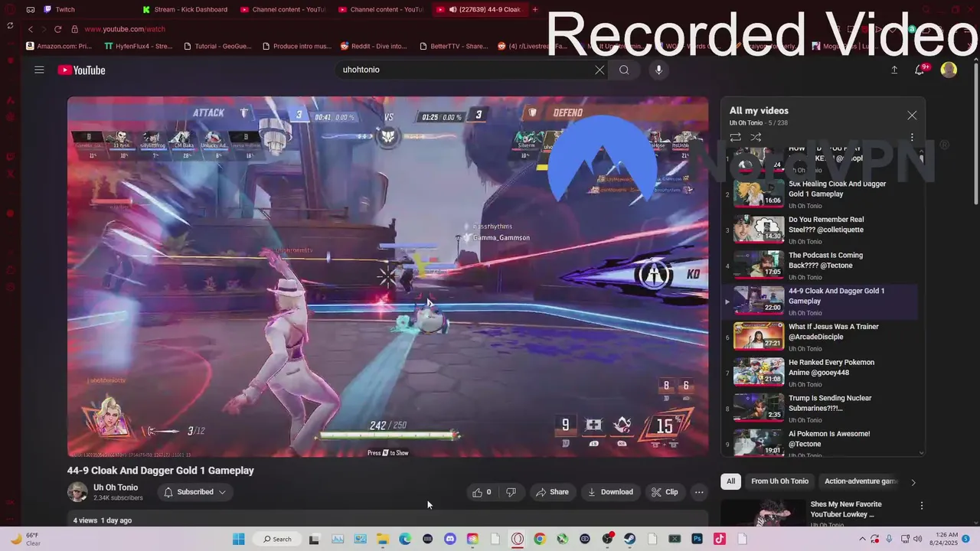Open HyfenFlux4 bookmark
The width and height of the screenshot is (980, 551).
point(139,46)
